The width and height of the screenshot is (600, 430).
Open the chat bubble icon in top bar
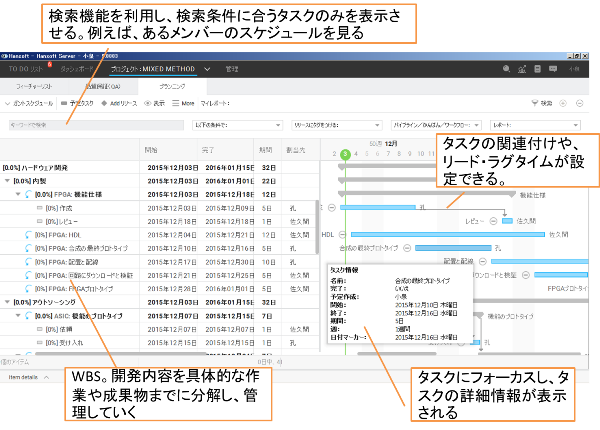[x=553, y=69]
